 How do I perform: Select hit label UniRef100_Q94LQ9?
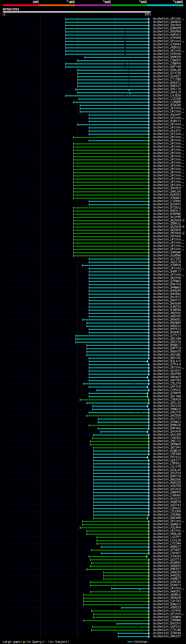pos(167,70)
